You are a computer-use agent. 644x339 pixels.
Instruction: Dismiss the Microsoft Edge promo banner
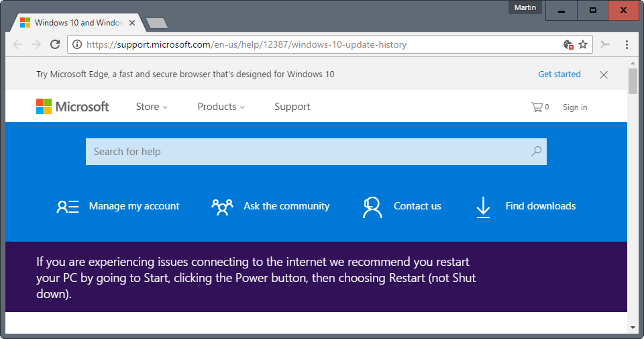pos(603,75)
